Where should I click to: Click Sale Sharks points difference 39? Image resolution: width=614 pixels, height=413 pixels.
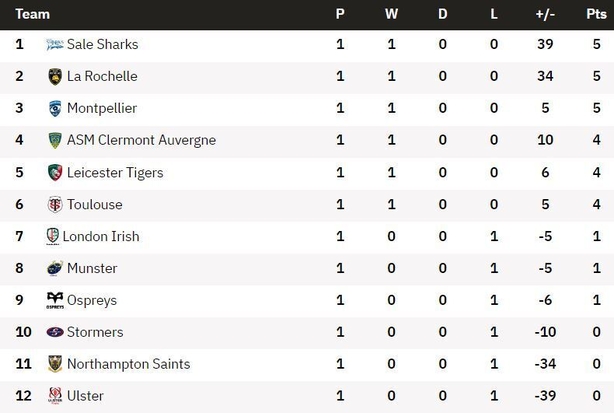click(x=545, y=44)
